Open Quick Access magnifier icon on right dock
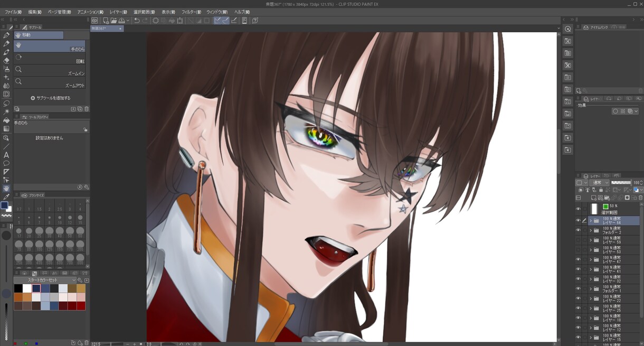Viewport: 644px width, 346px height. tap(568, 29)
